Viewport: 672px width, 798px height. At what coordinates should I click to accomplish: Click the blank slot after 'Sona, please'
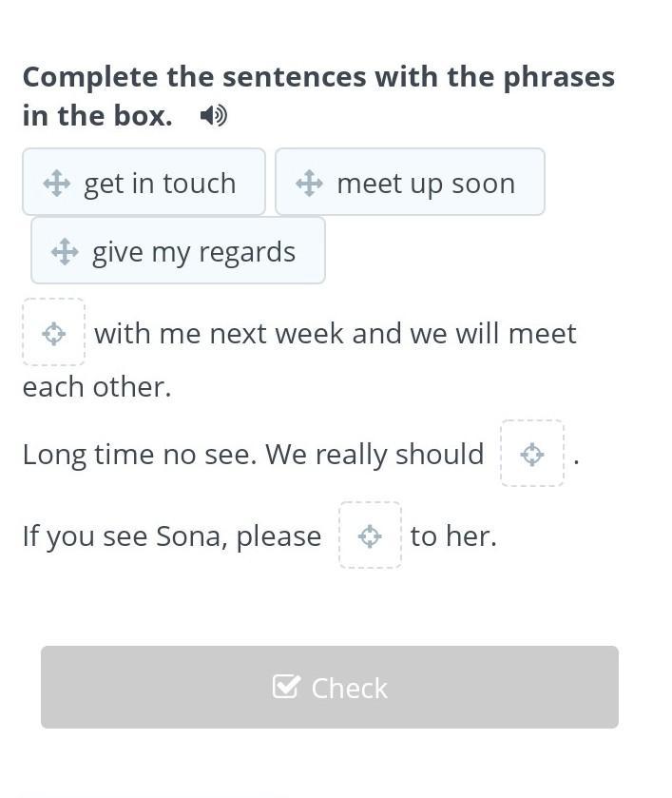pyautogui.click(x=371, y=535)
